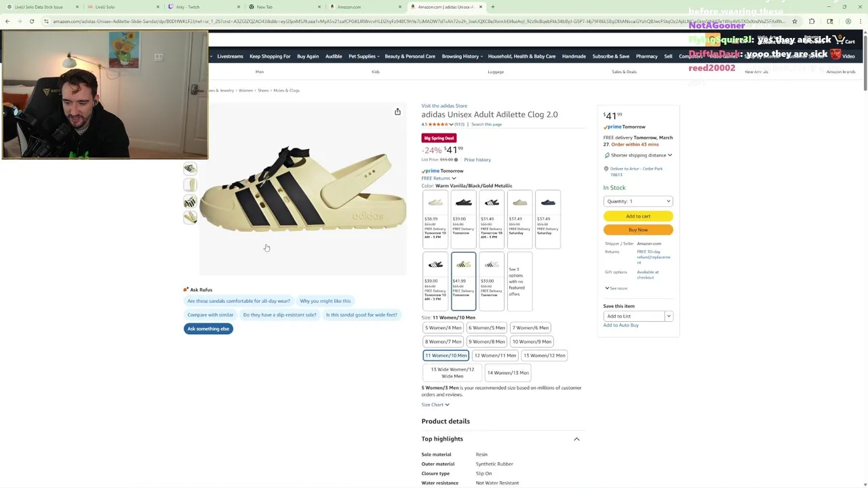Select size 12 Women/11 Men

pos(495,355)
